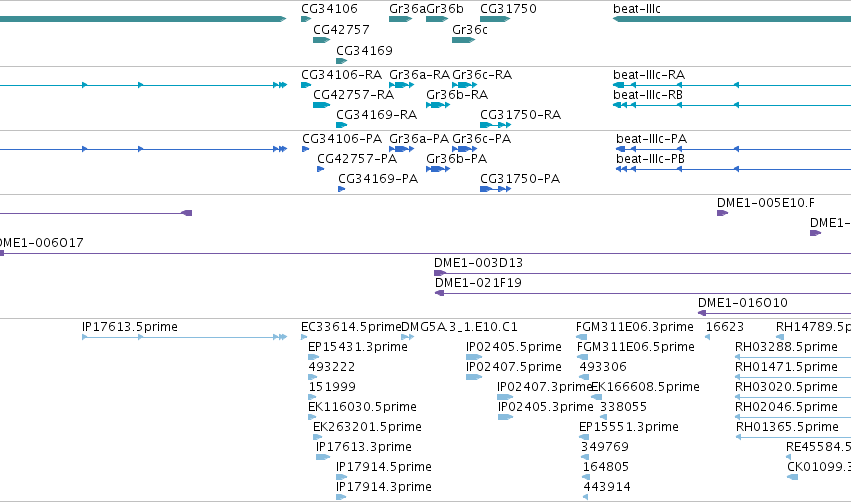The image size is (851, 502).
Task: Select the IP17914.5prime label
Action: pyautogui.click(x=384, y=467)
